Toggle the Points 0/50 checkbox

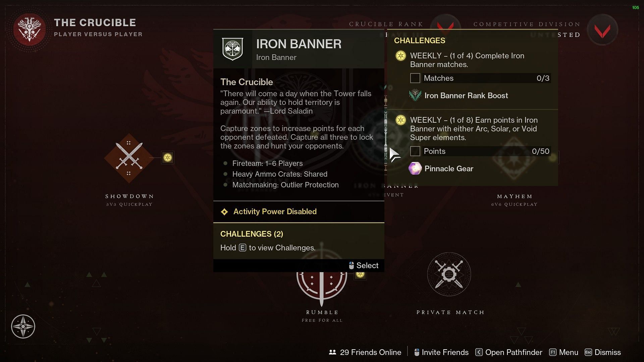click(415, 151)
